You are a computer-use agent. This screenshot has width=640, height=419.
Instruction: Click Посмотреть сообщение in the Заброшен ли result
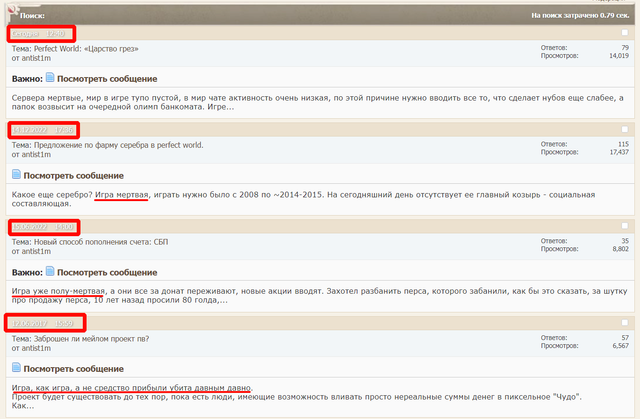click(74, 368)
